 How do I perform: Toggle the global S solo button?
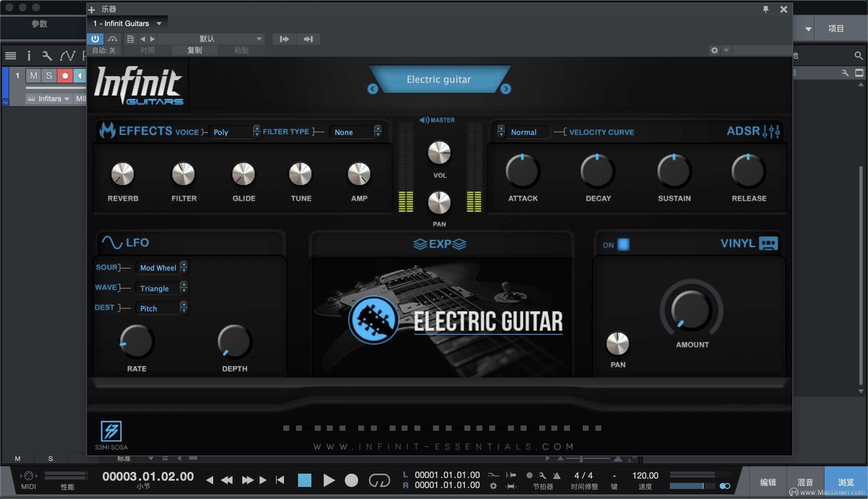pos(51,459)
